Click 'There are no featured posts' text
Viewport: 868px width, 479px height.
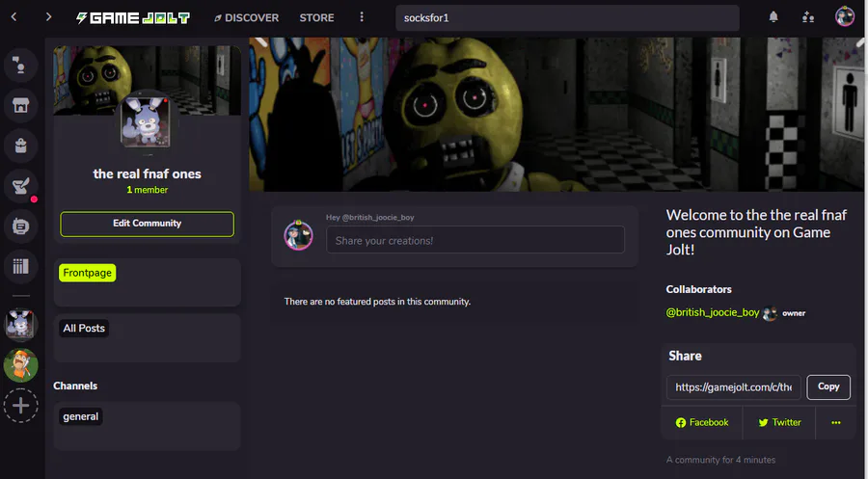377,302
